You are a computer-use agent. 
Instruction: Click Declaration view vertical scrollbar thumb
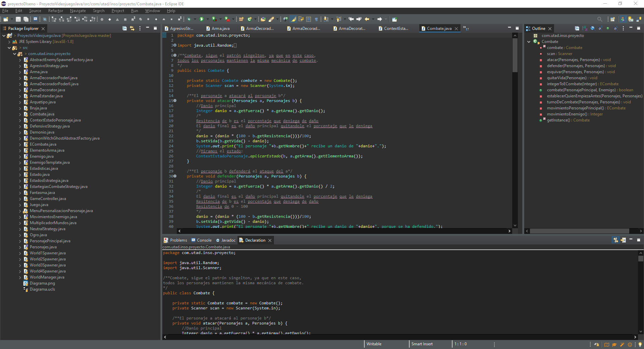click(641, 259)
